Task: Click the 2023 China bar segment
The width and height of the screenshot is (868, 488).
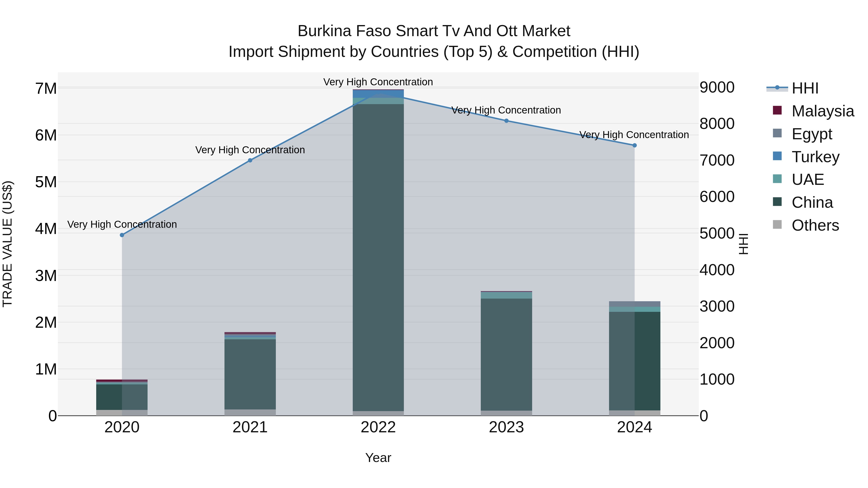Action: 506,355
